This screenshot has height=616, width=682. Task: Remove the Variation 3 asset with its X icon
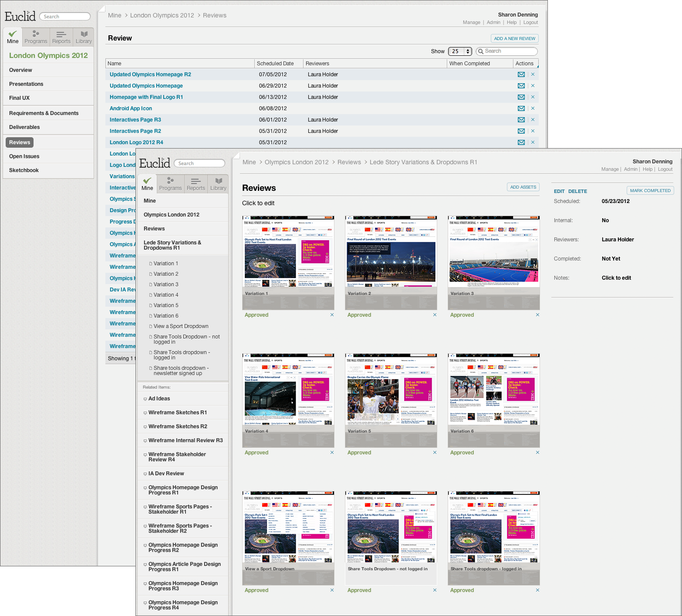[x=537, y=315]
